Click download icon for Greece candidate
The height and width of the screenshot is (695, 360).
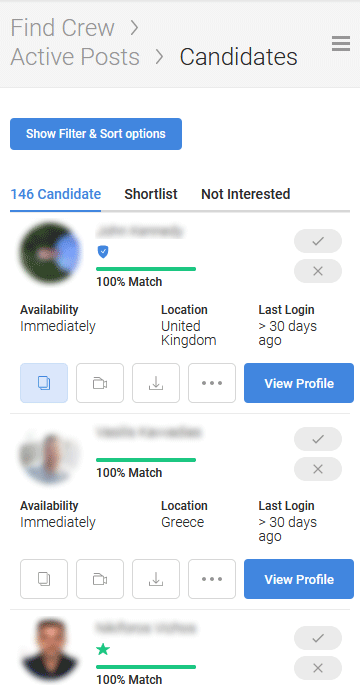click(156, 579)
